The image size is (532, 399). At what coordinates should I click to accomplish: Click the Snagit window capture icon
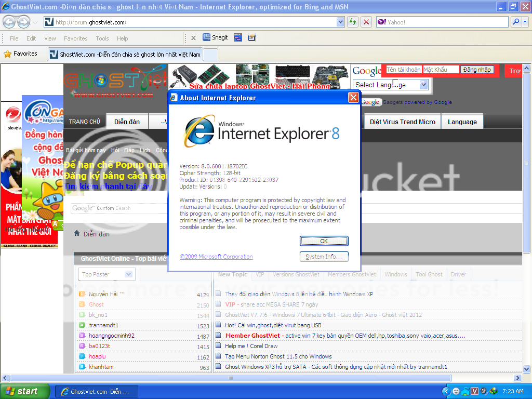(238, 37)
